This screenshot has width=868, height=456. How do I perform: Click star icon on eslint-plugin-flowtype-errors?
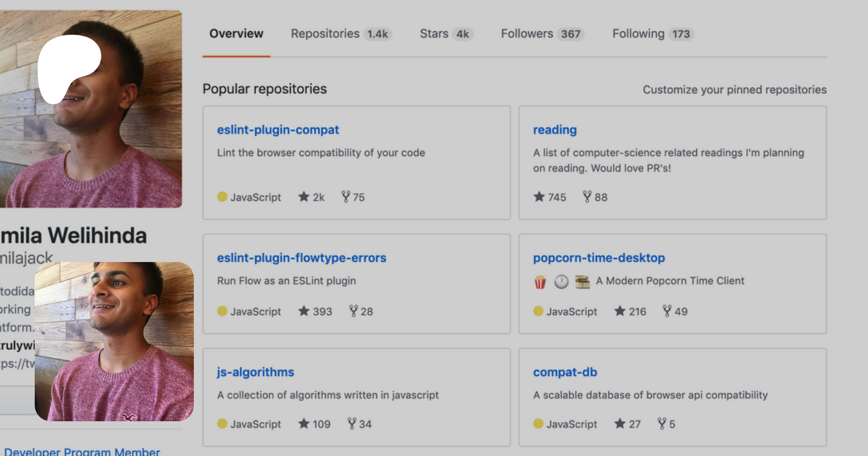304,311
